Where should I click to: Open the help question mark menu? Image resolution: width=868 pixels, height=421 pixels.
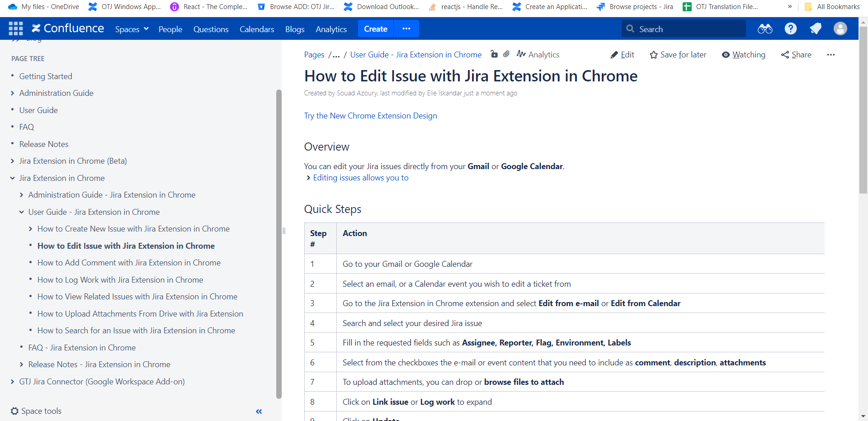point(790,29)
